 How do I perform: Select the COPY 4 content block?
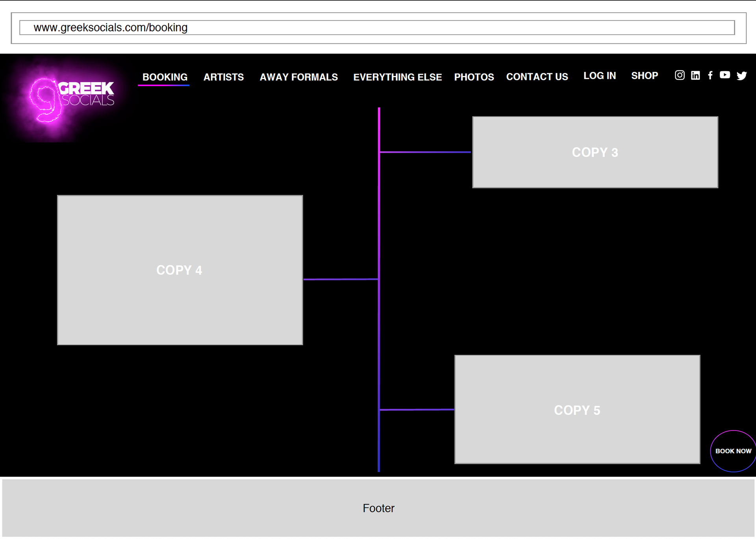pyautogui.click(x=180, y=270)
